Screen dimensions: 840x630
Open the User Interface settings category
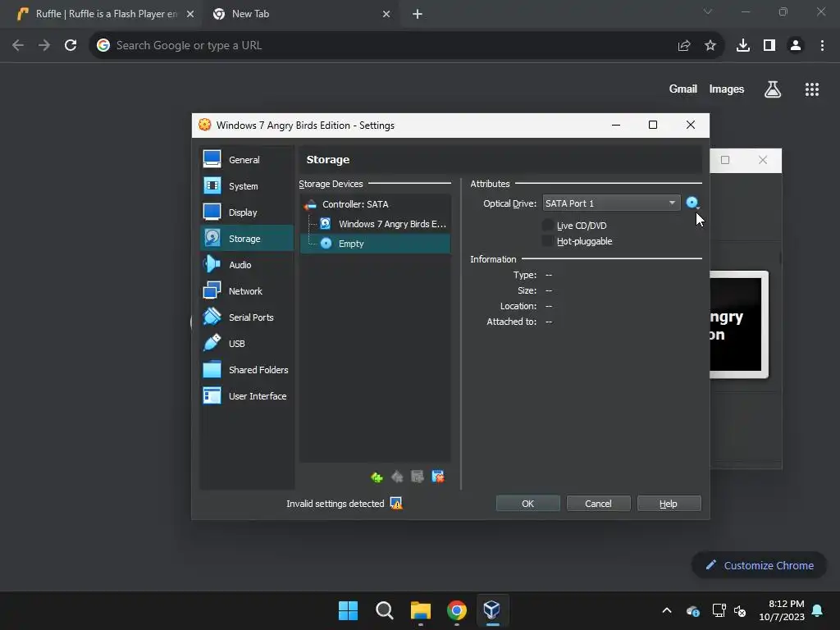click(246, 396)
